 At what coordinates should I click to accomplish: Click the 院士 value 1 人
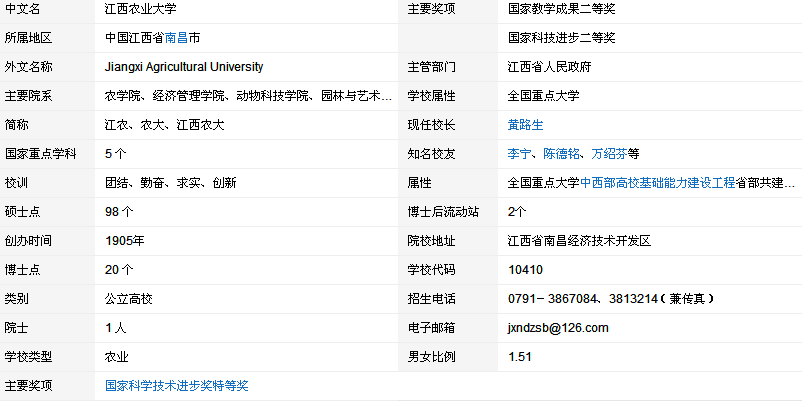[115, 328]
